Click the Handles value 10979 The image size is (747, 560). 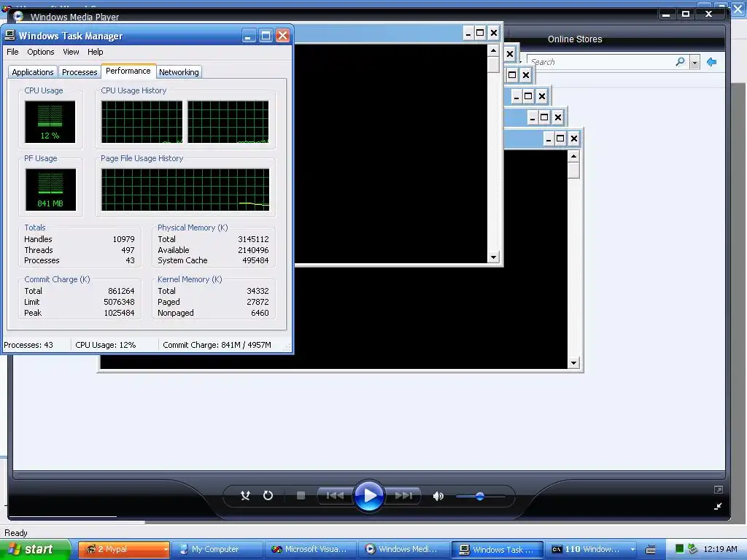click(x=123, y=239)
